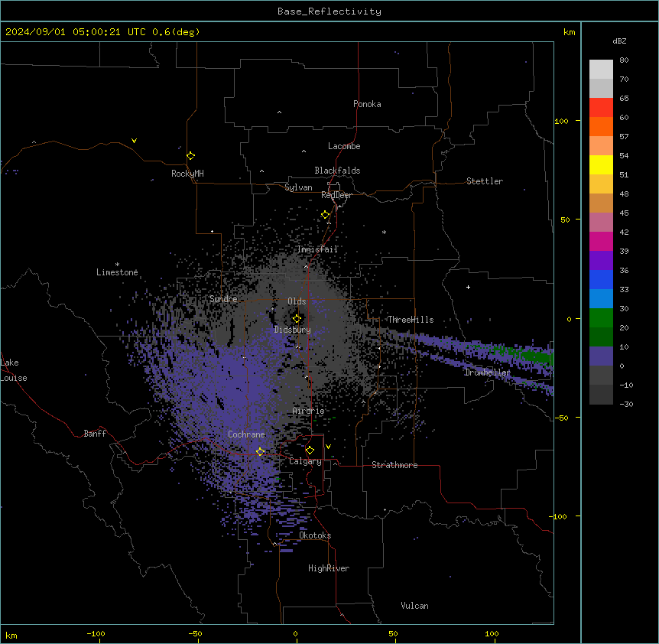Click the 100 tick on the vertical axis
Screen dimensions: 659x644
[561, 121]
